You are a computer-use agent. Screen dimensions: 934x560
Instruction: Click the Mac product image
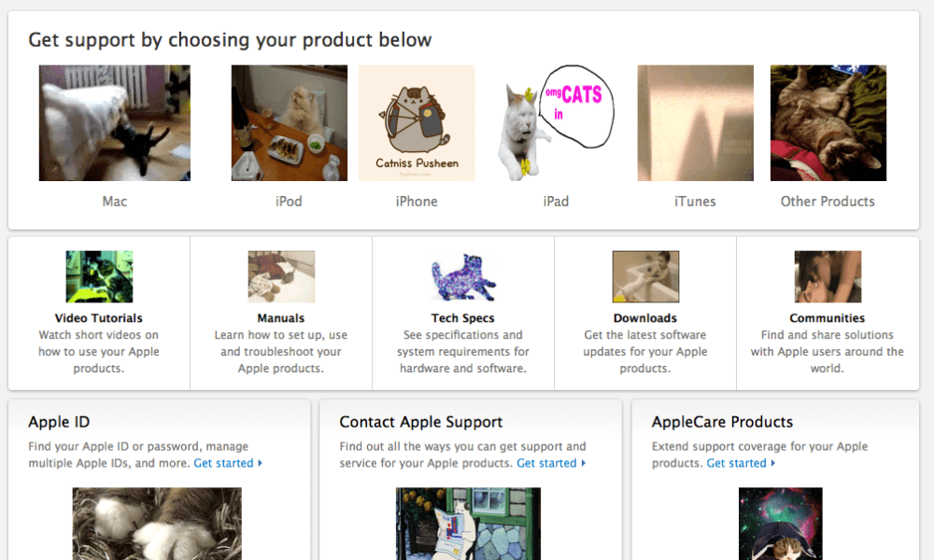point(115,123)
